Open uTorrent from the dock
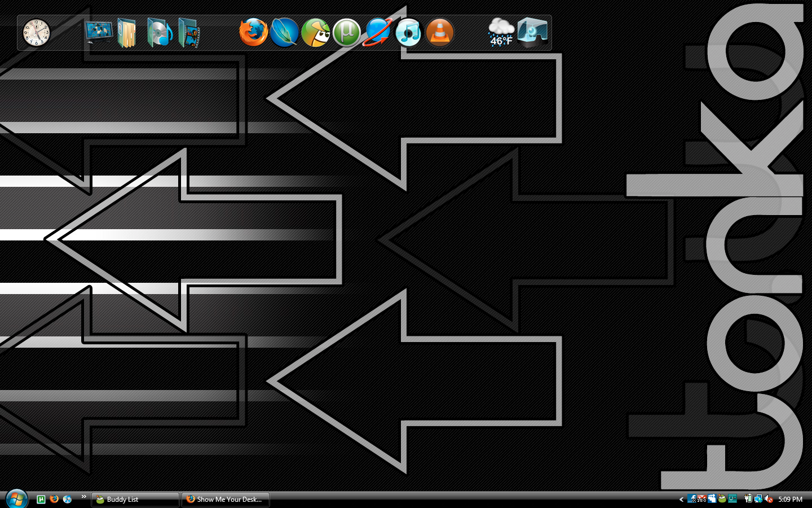812x508 pixels. (346, 32)
